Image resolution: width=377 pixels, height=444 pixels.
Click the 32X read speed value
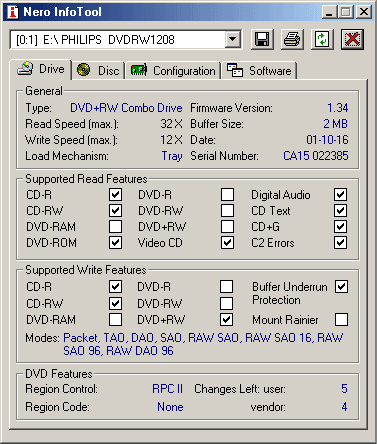(171, 124)
